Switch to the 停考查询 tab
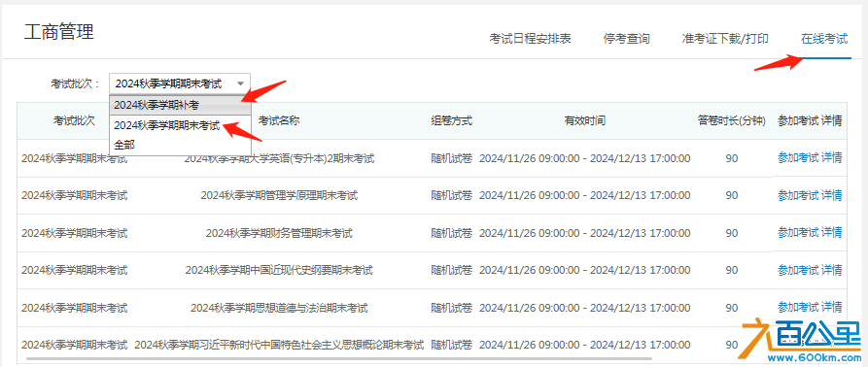The width and height of the screenshot is (868, 367). [626, 39]
